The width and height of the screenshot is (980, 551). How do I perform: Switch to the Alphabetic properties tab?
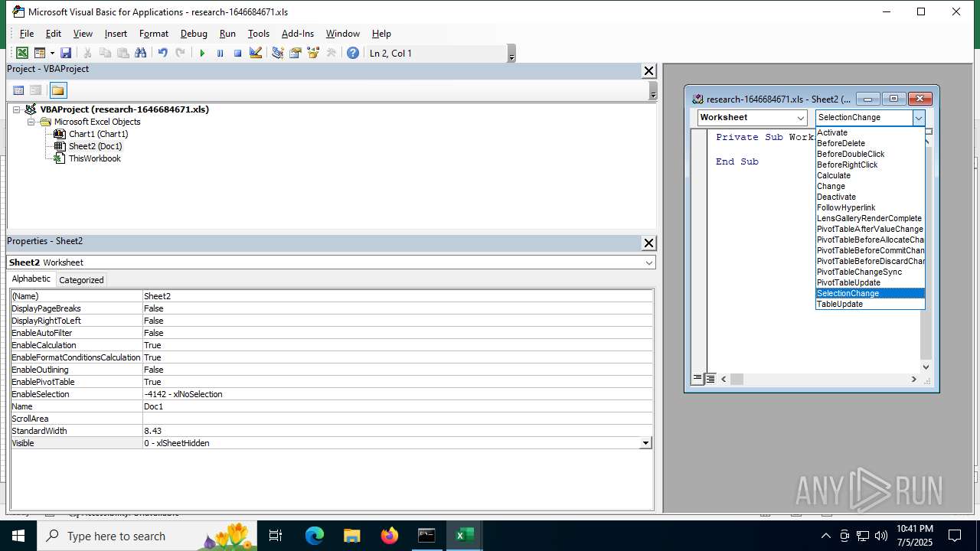[31, 279]
